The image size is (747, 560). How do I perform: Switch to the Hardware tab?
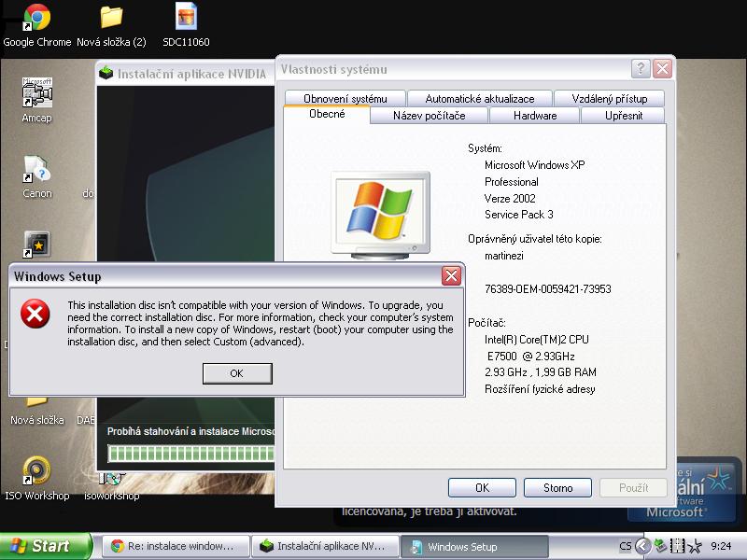[x=534, y=115]
